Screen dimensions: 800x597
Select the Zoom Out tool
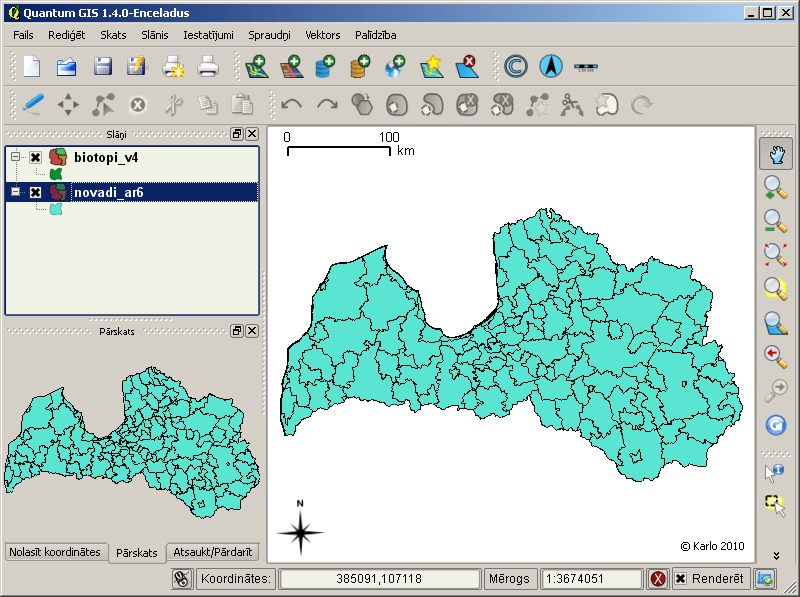coord(776,221)
